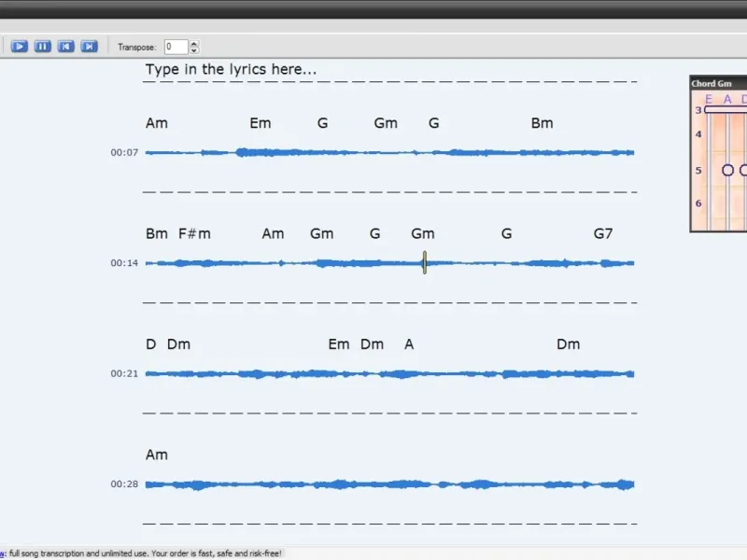Select the Am chord at 00:28 row
Image resolution: width=747 pixels, height=560 pixels.
(x=157, y=455)
